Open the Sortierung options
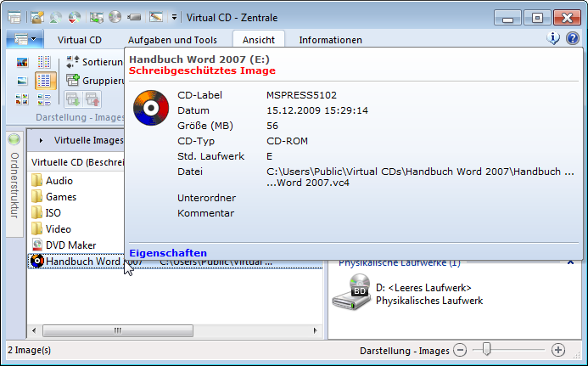 [x=94, y=62]
